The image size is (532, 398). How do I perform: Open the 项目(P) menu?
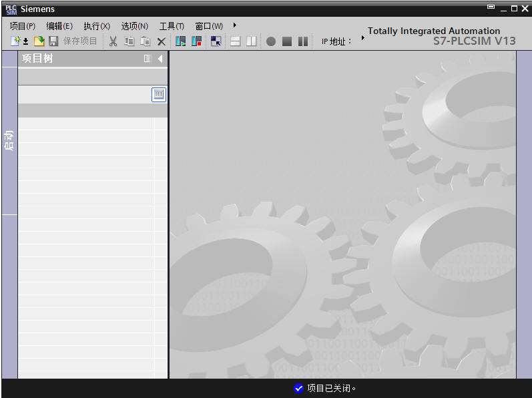(23, 26)
